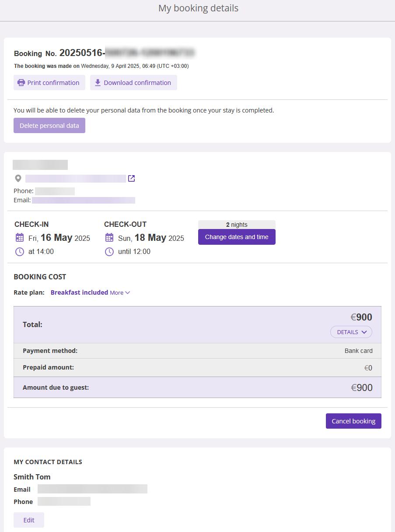Click Change dates and time button

(237, 237)
